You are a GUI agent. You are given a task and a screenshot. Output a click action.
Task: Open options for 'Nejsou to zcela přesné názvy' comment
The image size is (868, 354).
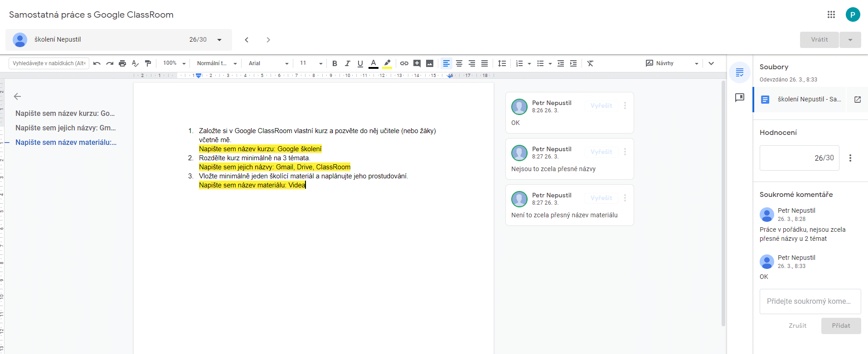coord(625,152)
